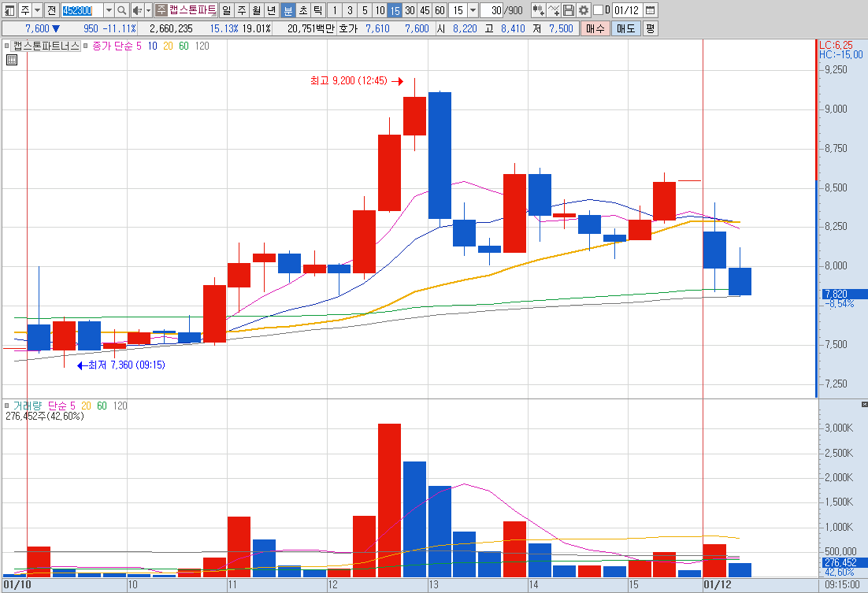This screenshot has height=593, width=868.
Task: Open the calendar date picker
Action: tap(651, 10)
